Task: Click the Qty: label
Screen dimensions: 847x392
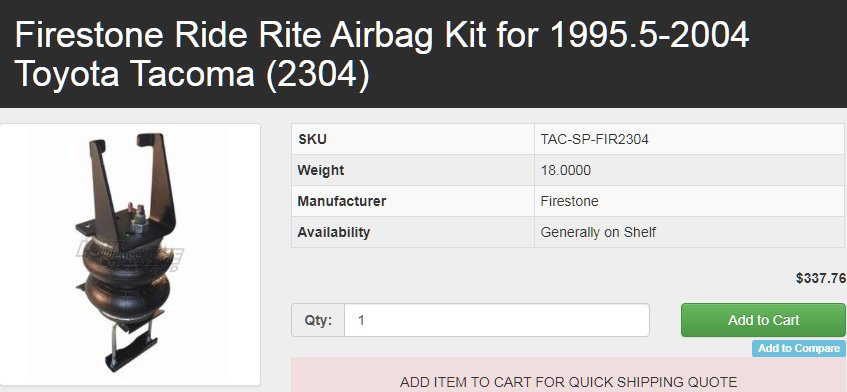Action: tap(318, 320)
